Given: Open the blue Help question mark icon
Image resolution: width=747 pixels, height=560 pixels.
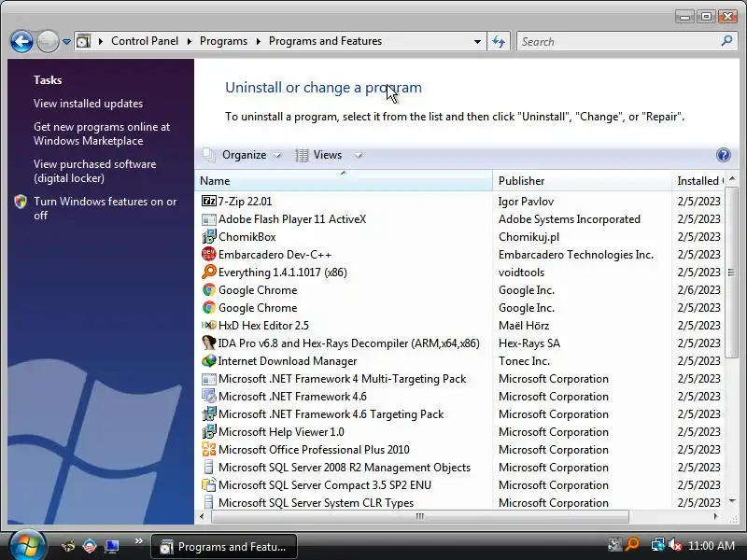Looking at the screenshot, I should coord(723,155).
